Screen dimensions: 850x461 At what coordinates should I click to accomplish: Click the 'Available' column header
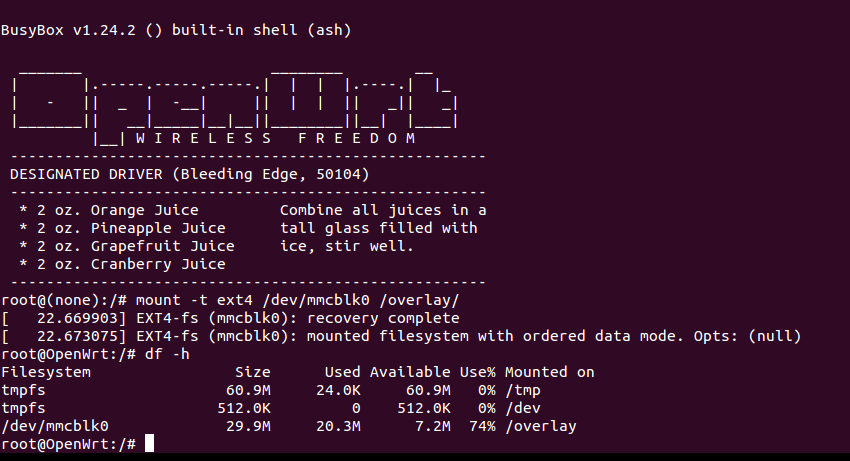tap(410, 373)
